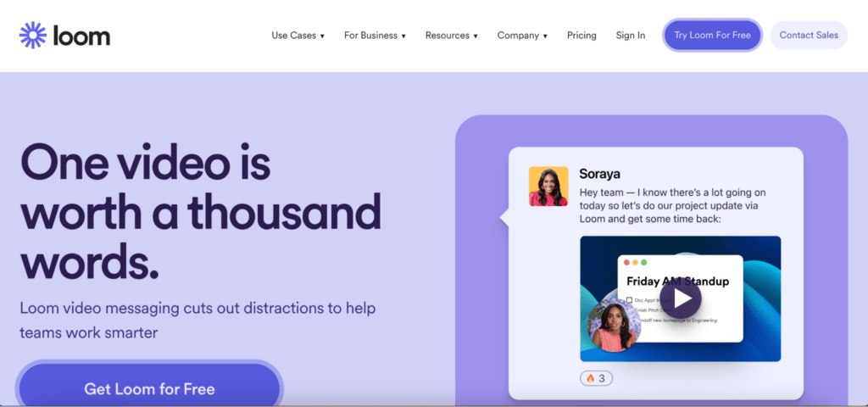The height and width of the screenshot is (407, 868).
Task: Open the Resources dropdown
Action: [x=451, y=36]
